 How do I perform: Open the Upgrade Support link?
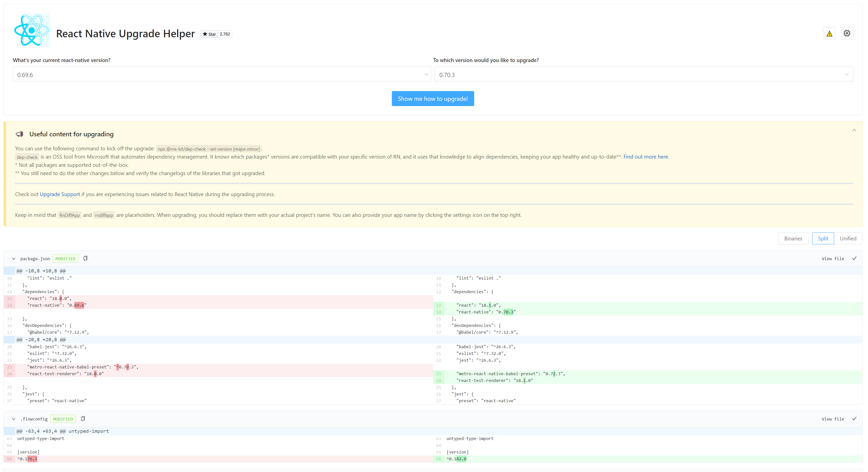tap(60, 194)
